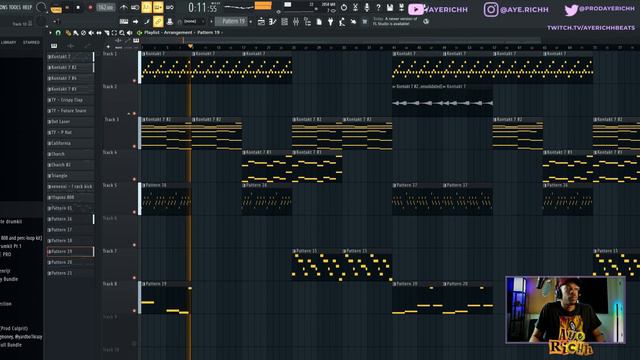Screen dimensions: 640x360
Task: Toggle the highlighted link icon button
Action: (158, 22)
